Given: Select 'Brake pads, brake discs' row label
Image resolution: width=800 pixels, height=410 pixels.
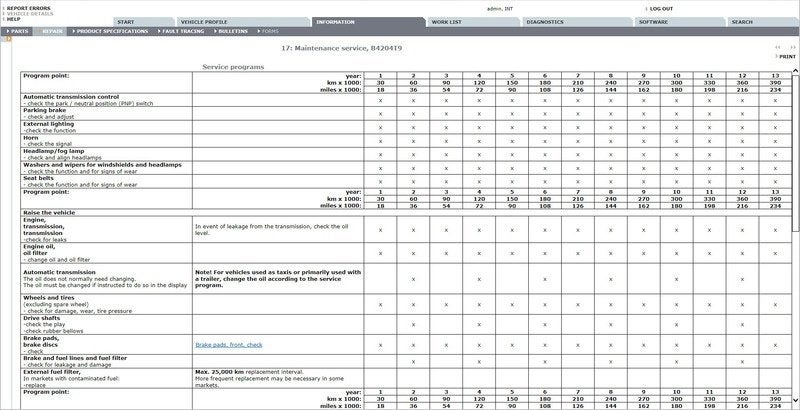Looking at the screenshot, I should [x=41, y=341].
